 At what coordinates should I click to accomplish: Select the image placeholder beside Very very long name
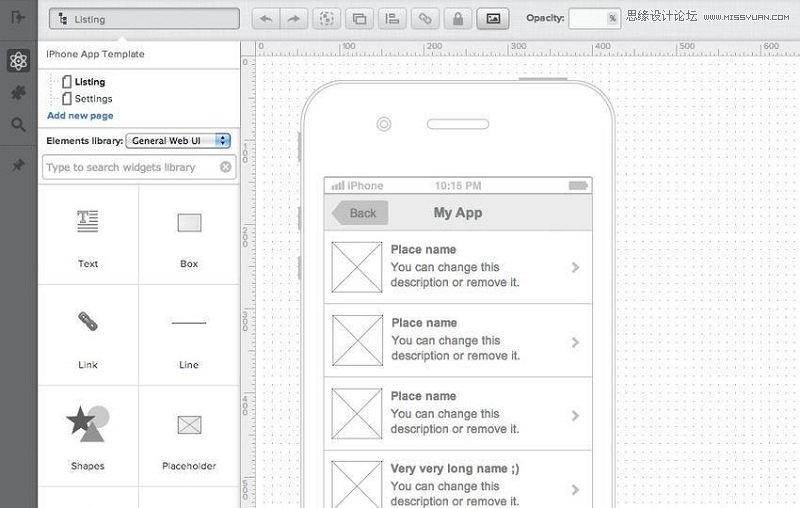click(357, 484)
